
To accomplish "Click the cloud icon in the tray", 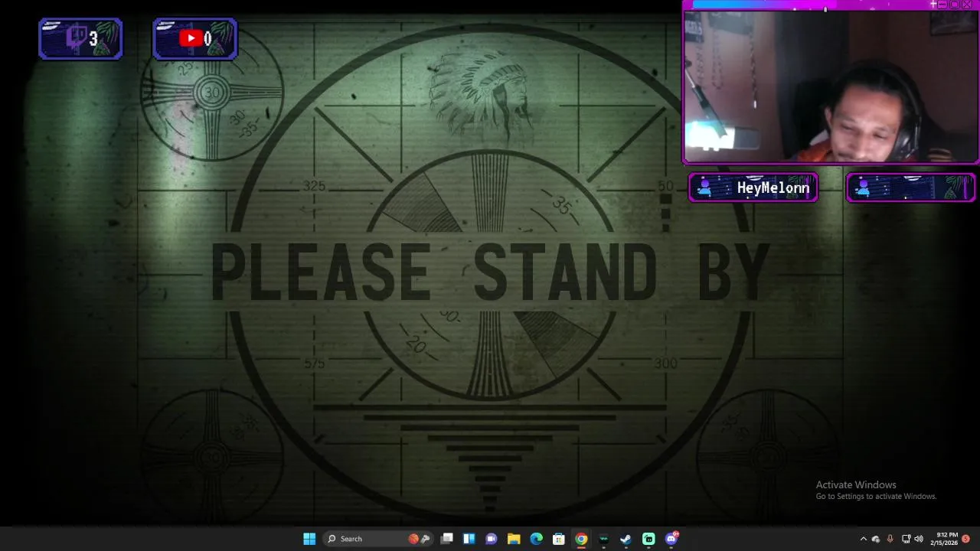I will pos(876,539).
